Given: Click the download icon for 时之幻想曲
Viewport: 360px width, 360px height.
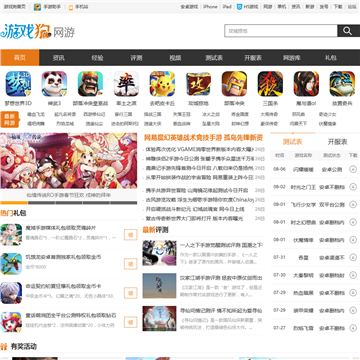Looking at the screenshot, I should coord(353,222).
